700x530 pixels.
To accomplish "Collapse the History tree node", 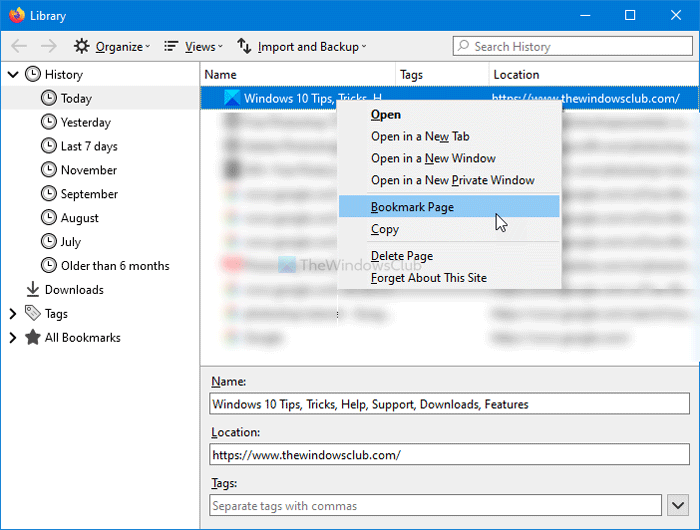I will 13,74.
